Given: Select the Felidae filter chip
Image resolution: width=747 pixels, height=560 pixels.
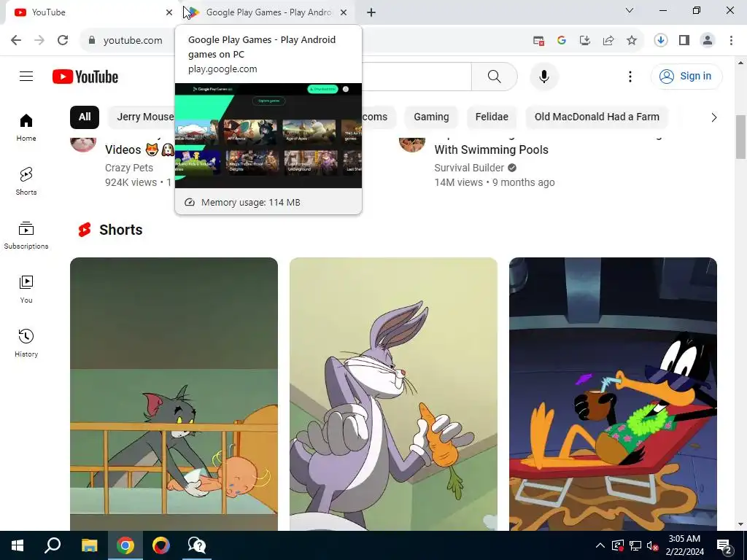Looking at the screenshot, I should [x=492, y=117].
